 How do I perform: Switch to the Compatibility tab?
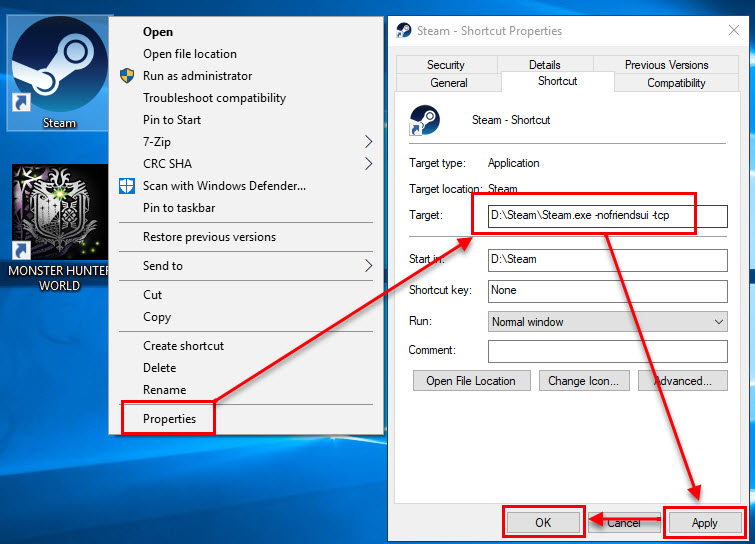pyautogui.click(x=676, y=83)
